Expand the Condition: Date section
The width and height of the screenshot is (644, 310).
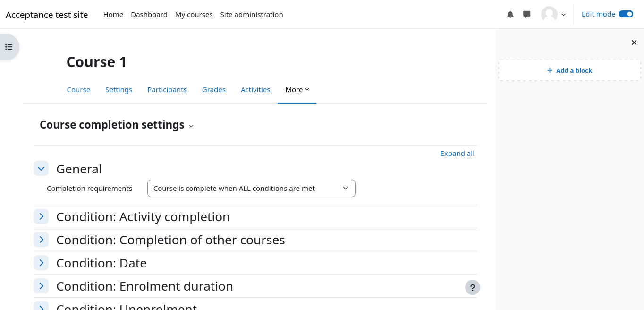(x=41, y=263)
